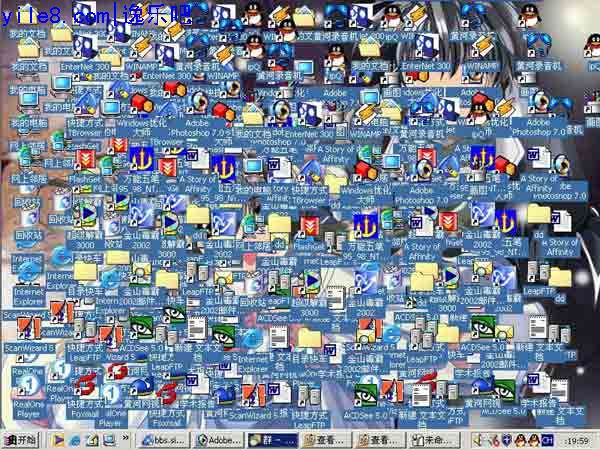The image size is (600, 450).
Task: Select the active 群 taskbar button
Action: tap(273, 439)
